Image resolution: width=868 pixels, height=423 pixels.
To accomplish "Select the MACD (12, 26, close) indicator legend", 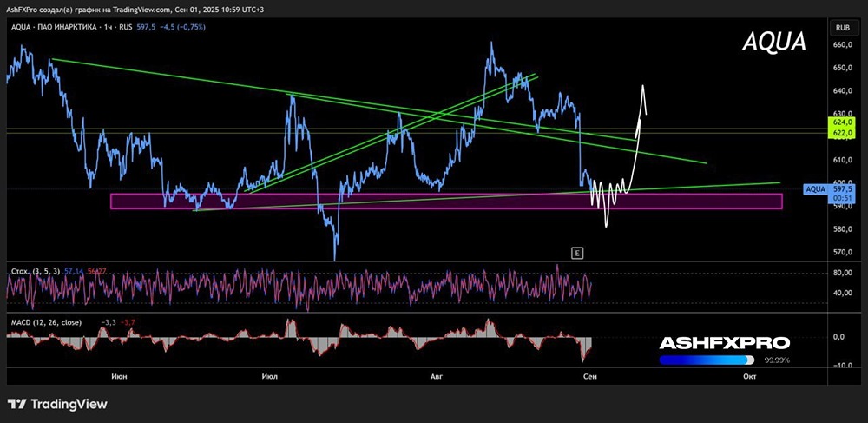I will point(46,322).
